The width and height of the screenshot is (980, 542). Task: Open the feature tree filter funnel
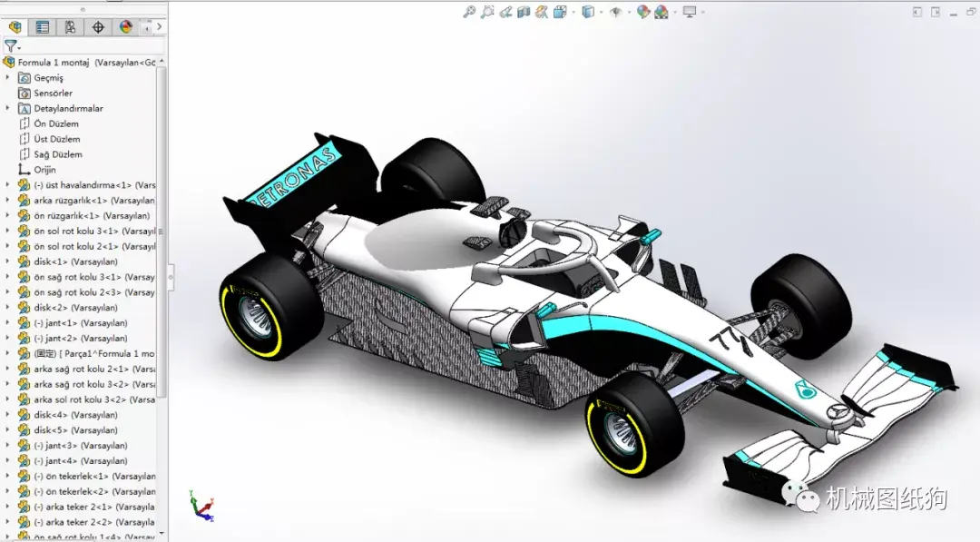pos(11,45)
